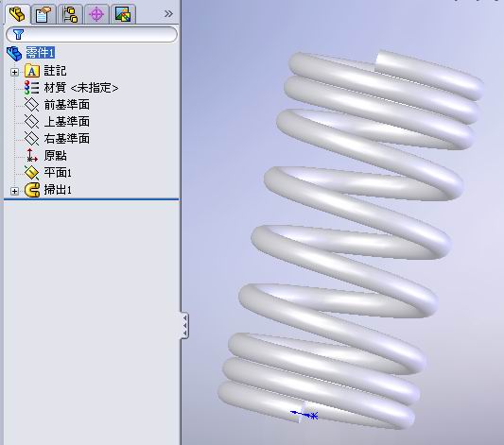Click the filter icon in search box
Screen dimensions: 504x445
[x=18, y=34]
